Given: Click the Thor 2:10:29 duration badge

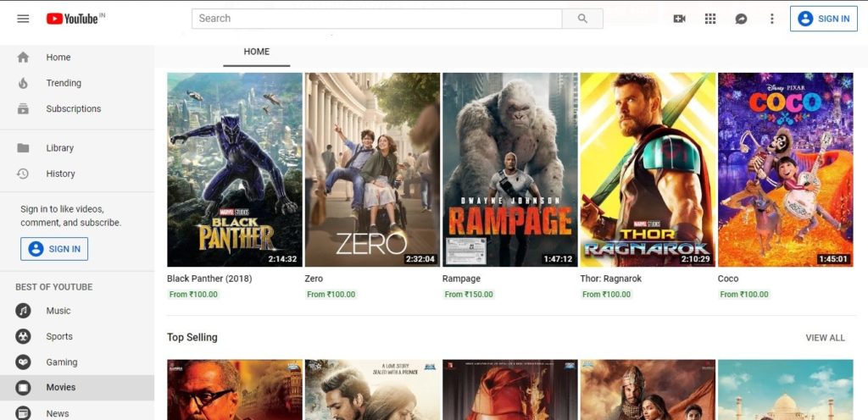Looking at the screenshot, I should pyautogui.click(x=695, y=258).
